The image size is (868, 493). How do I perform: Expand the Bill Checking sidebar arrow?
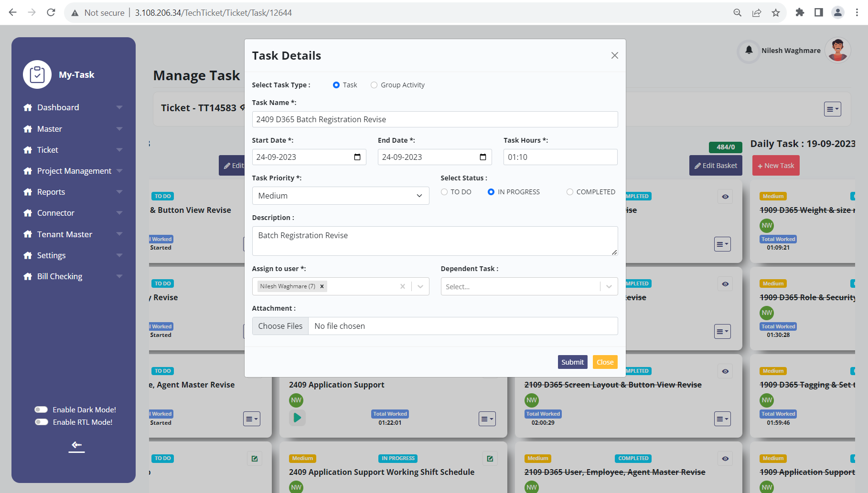(119, 276)
